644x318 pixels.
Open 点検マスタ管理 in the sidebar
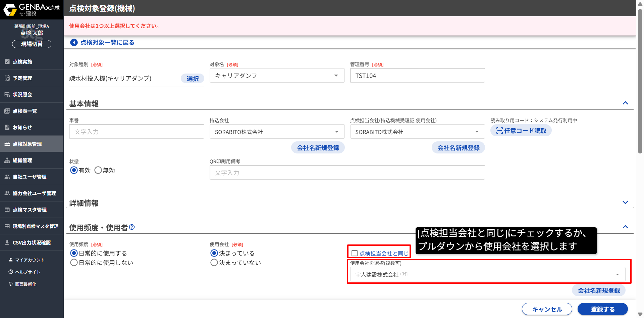[30, 210]
